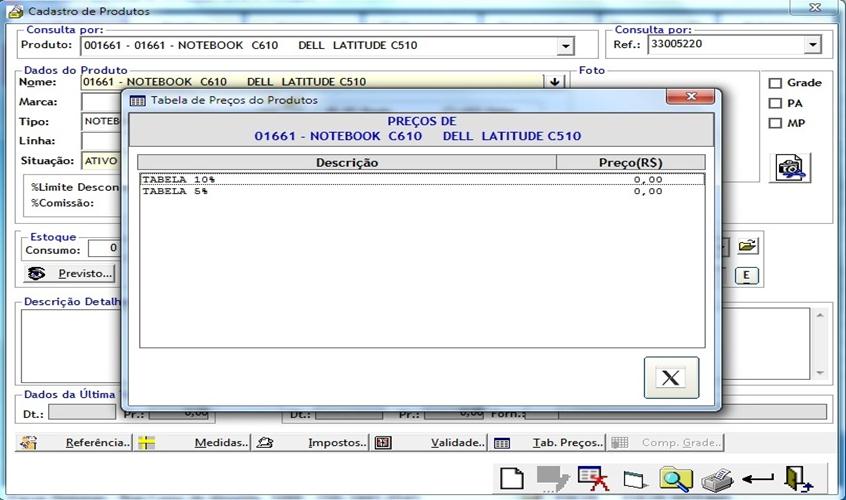The image size is (846, 500).
Task: Click the eye icon on Previsto button
Action: (37, 273)
